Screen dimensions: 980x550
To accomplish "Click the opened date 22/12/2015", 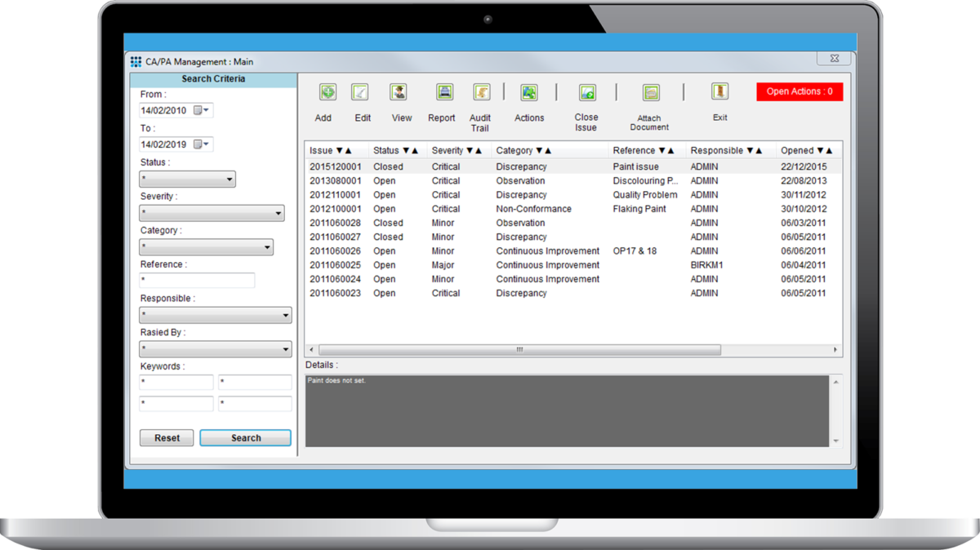I will tap(804, 167).
